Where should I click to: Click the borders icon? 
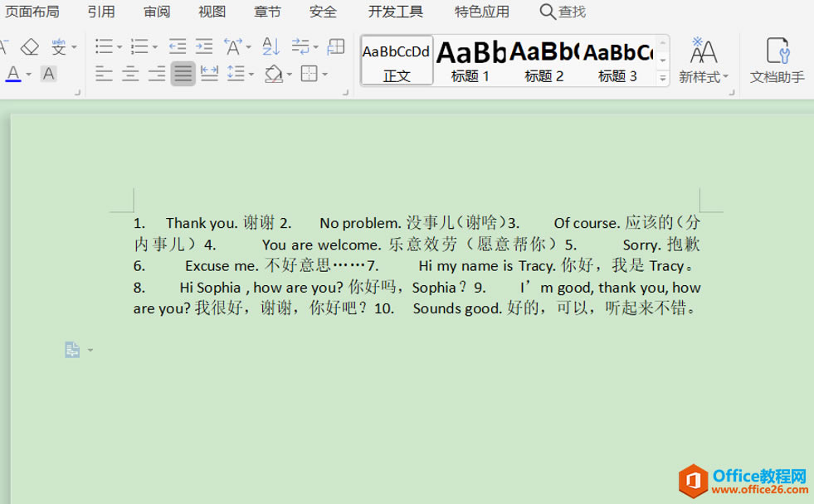click(x=310, y=74)
